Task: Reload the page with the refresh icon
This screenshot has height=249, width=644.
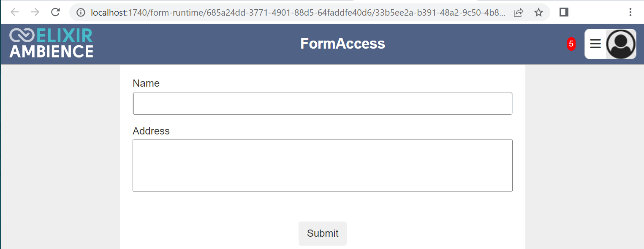Action: (55, 12)
